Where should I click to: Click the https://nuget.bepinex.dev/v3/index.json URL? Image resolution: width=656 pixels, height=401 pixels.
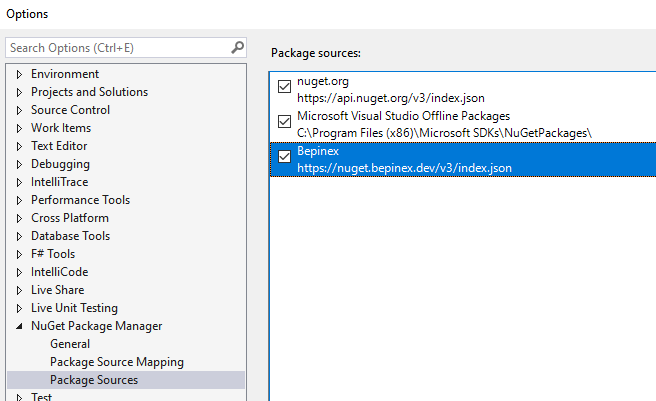(404, 168)
